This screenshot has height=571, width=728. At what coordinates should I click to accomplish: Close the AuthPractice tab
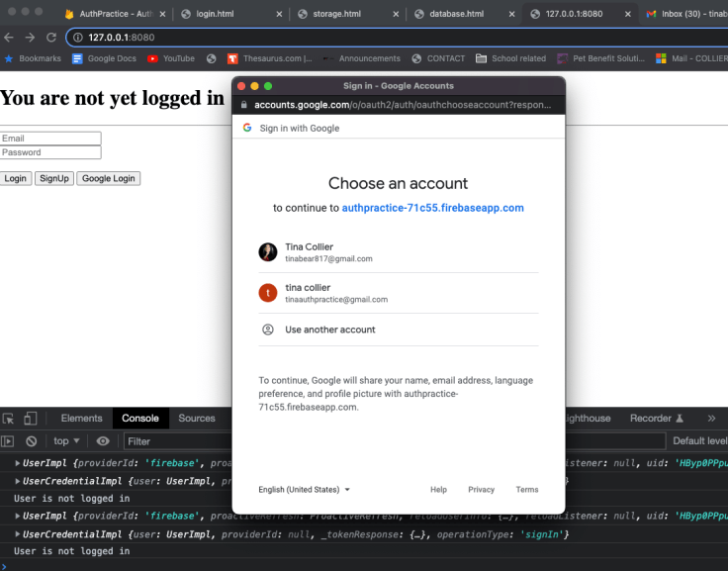[x=162, y=14]
